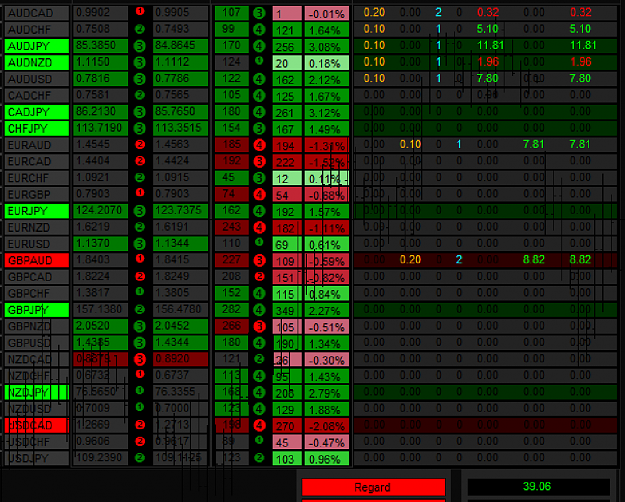Screen dimensions: 625x502
Task: Click green circle 3 beside EURCHF 45
Action: click(259, 178)
